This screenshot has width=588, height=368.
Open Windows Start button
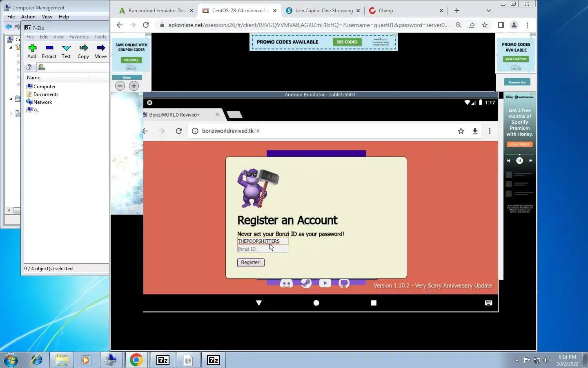point(11,360)
